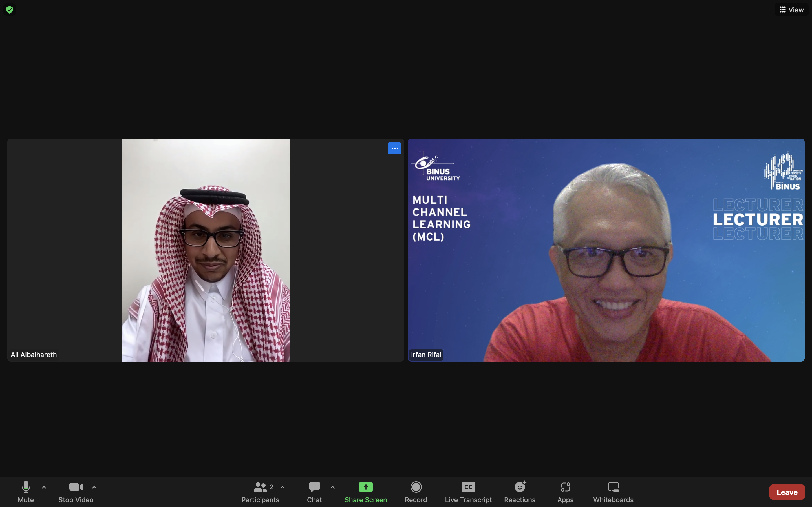This screenshot has height=507, width=812.
Task: Select Irfan Rifai's video tile
Action: pyautogui.click(x=606, y=250)
